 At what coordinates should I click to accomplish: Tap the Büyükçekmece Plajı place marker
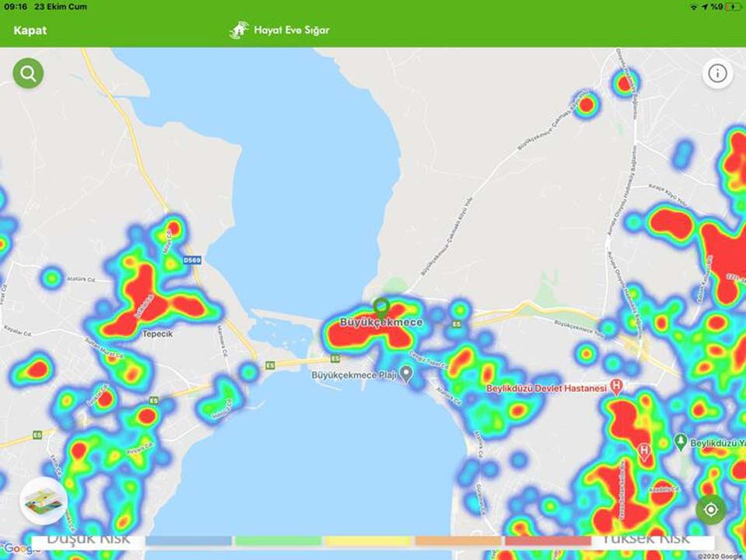point(406,374)
